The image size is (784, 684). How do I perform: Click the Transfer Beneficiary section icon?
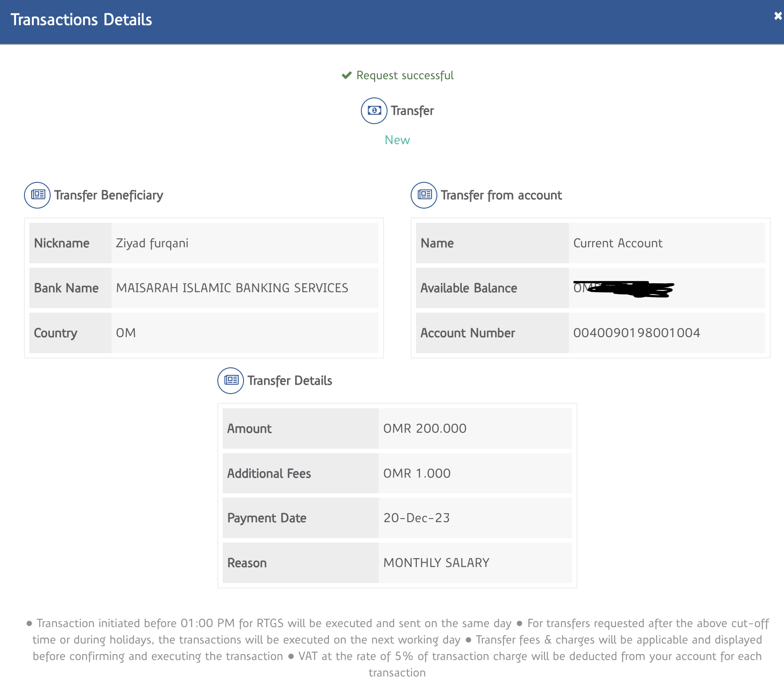pos(37,195)
